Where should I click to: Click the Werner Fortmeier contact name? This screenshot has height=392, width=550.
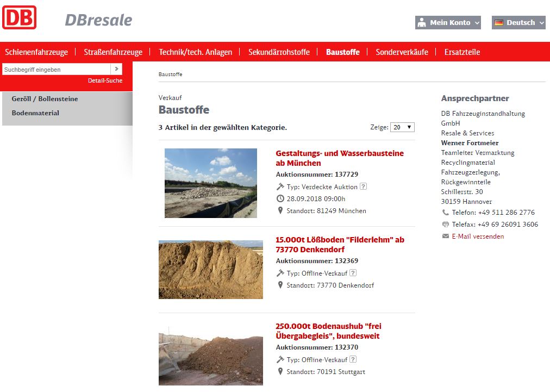(x=470, y=143)
